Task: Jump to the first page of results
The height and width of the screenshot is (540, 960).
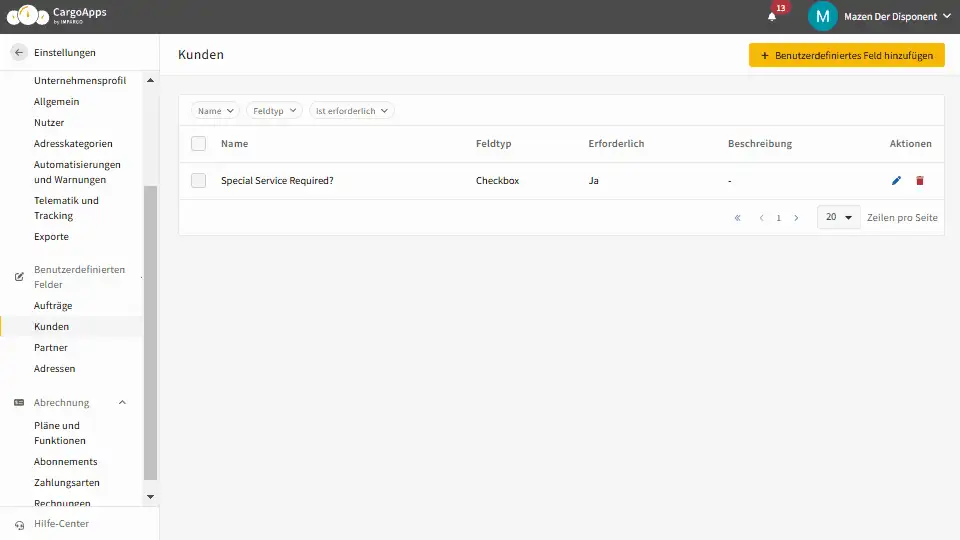Action: pyautogui.click(x=738, y=218)
